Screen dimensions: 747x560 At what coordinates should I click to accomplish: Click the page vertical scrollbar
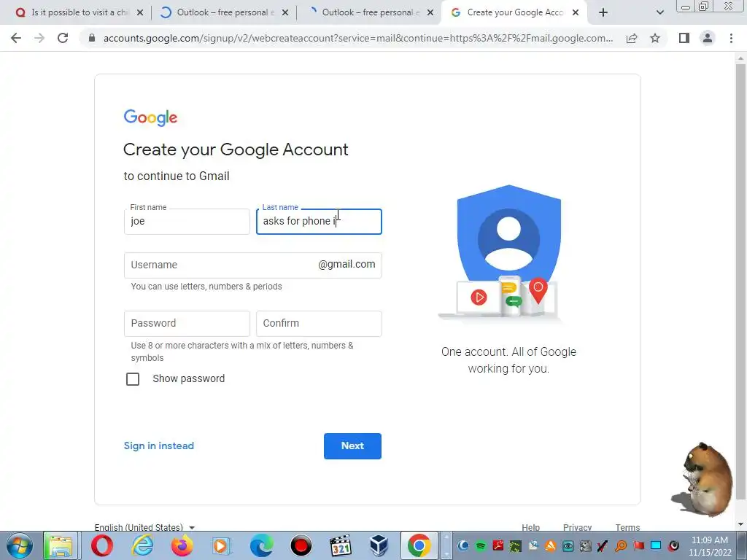click(740, 281)
